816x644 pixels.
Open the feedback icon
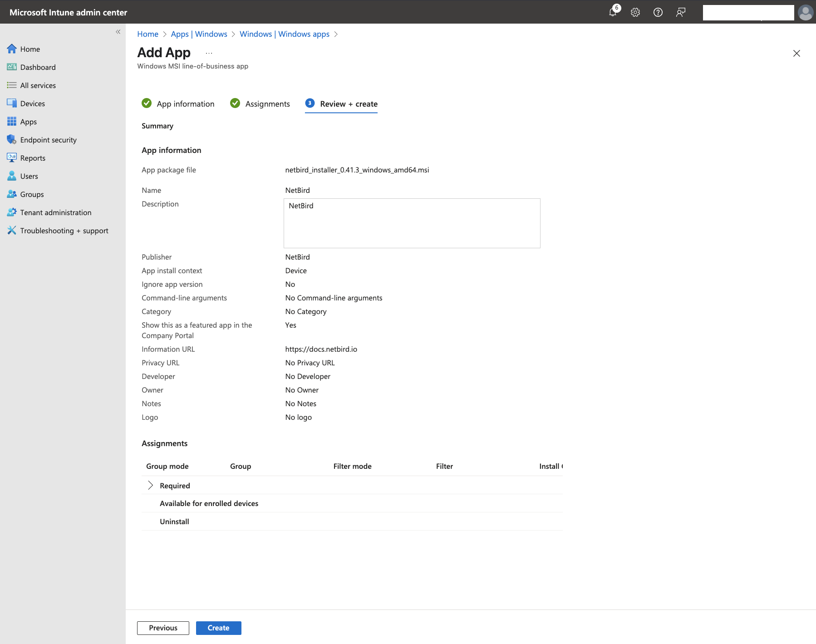pos(680,12)
